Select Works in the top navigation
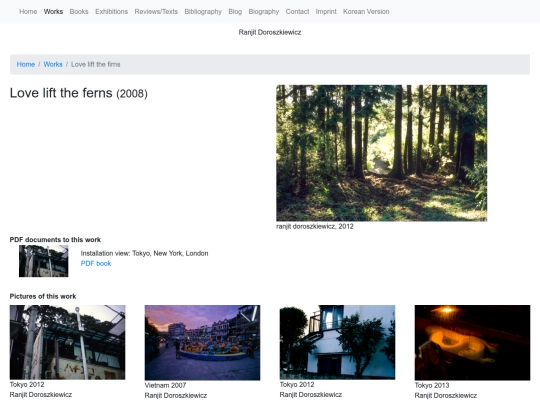Screen dimensions: 540x405 [x=53, y=12]
